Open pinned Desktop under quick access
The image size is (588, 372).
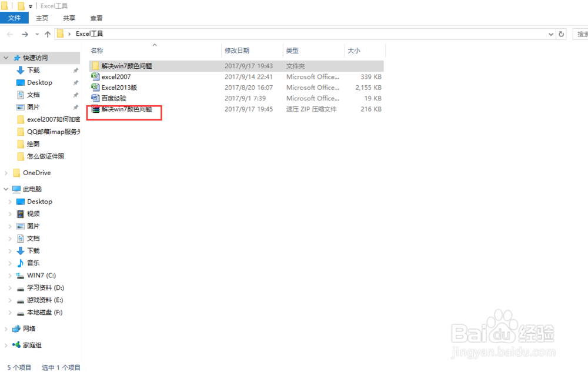point(40,82)
